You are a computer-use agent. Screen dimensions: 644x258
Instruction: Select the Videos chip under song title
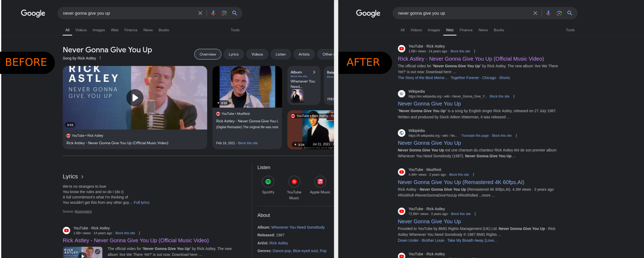click(x=257, y=54)
